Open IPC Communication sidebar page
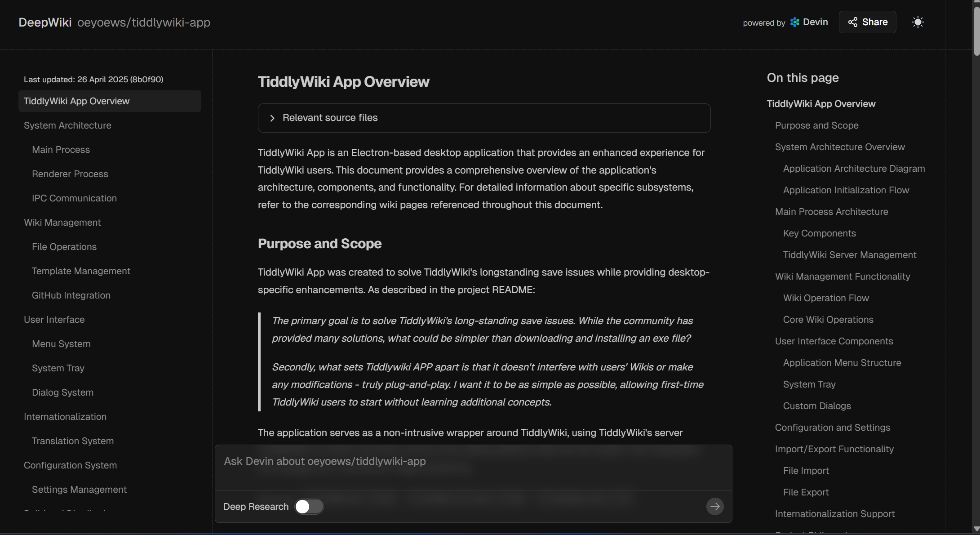This screenshot has height=535, width=980. (x=74, y=198)
